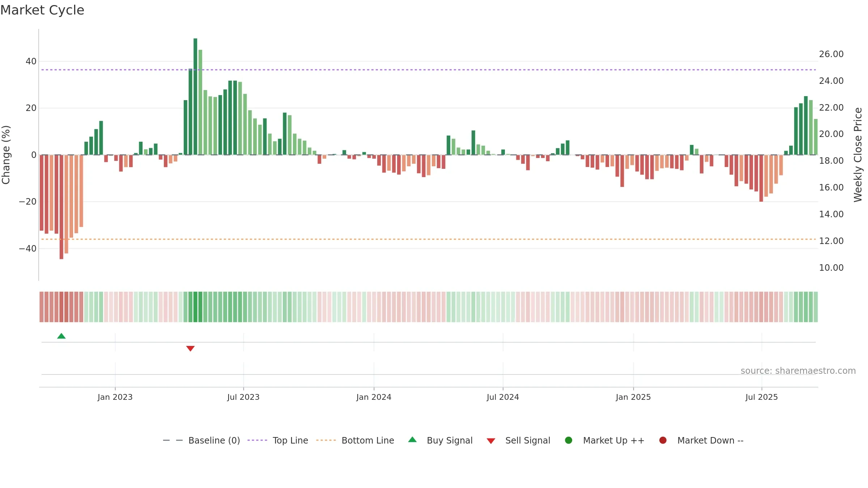Image resolution: width=868 pixels, height=488 pixels.
Task: Click the Jan 2023 axis label
Action: (115, 397)
